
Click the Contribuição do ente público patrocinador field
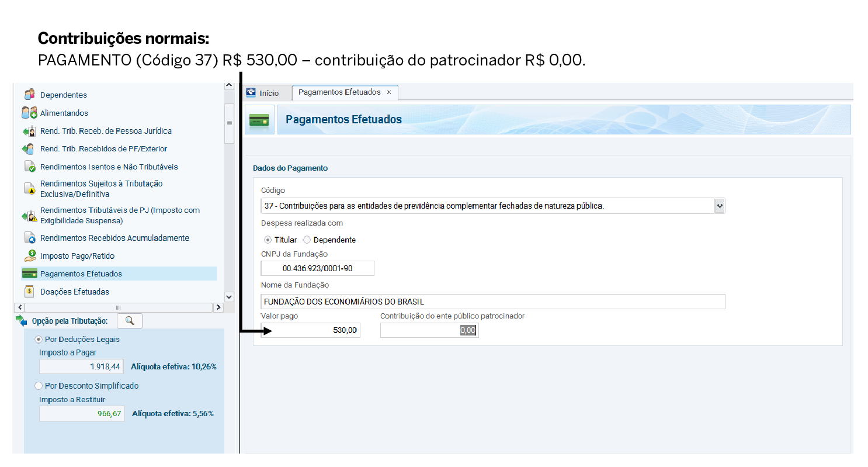[429, 330]
